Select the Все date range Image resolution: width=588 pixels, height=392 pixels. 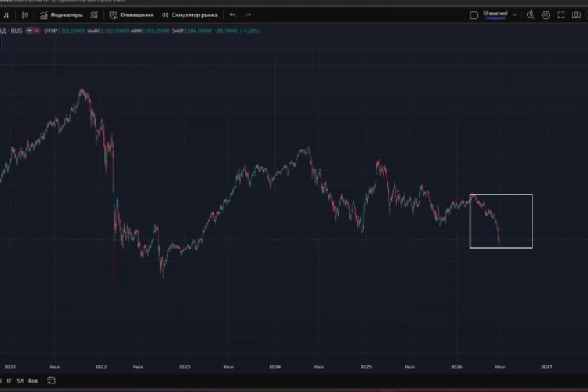click(x=33, y=381)
